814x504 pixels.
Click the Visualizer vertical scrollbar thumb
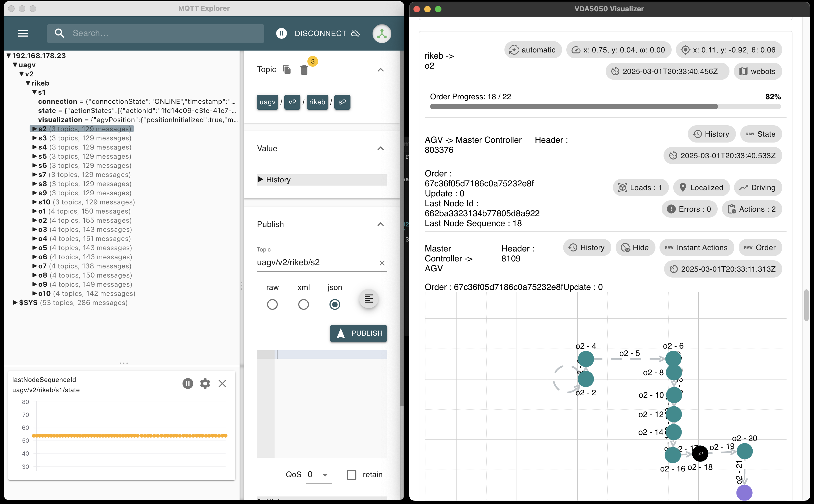806,305
